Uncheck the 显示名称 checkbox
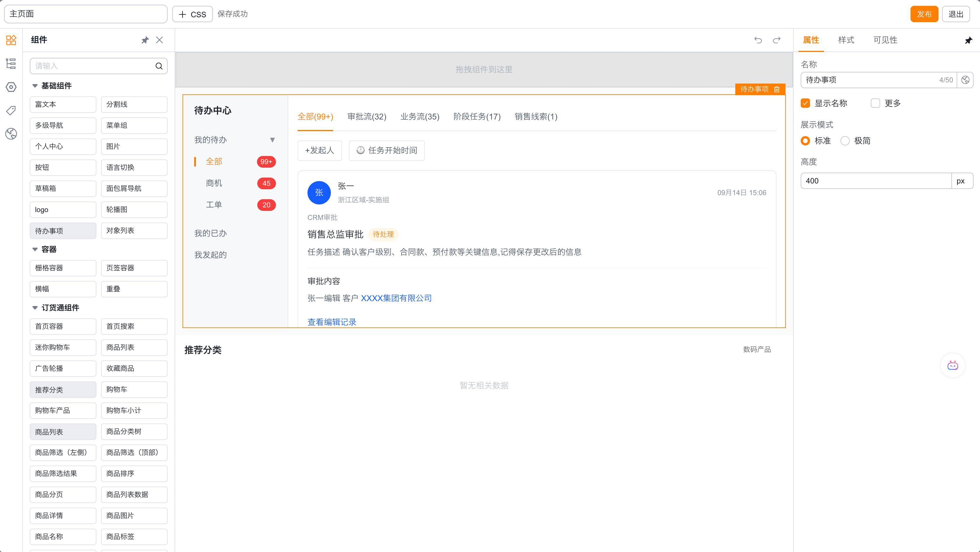 [x=805, y=103]
